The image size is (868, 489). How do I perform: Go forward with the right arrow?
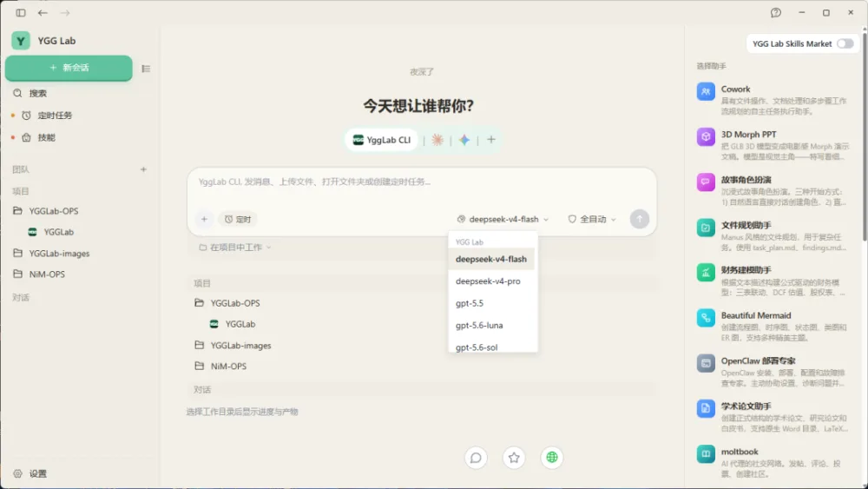point(65,13)
